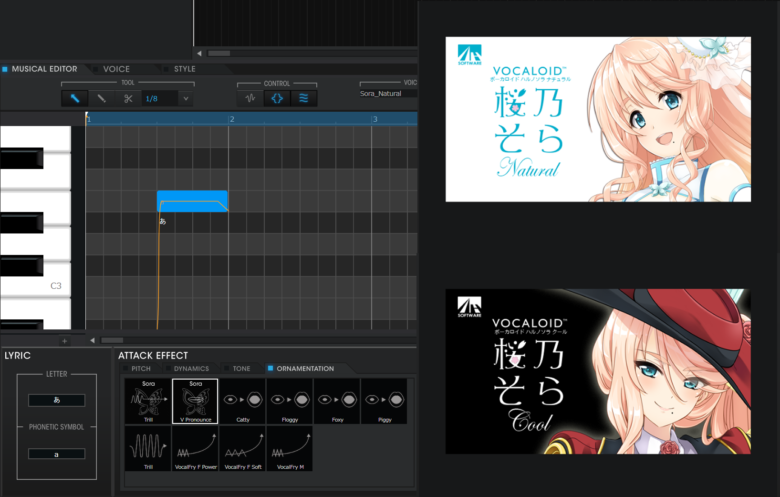Click the Sakurano Sora Cool banner

[598, 371]
